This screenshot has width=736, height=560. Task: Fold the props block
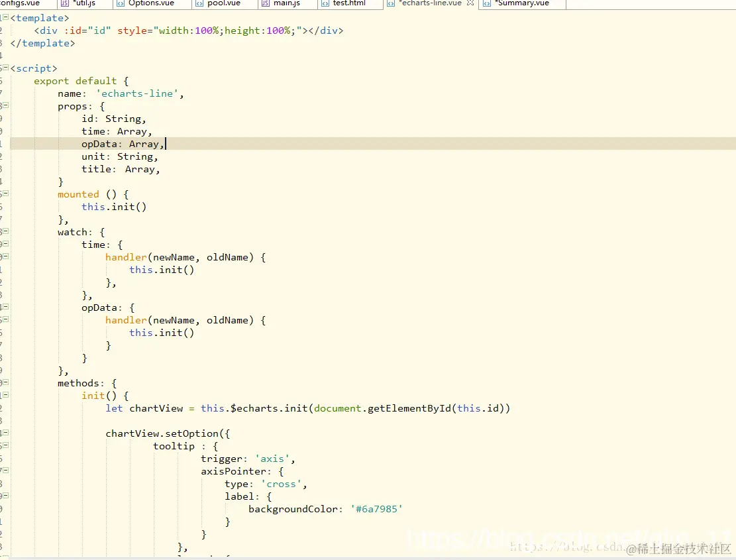6,105
